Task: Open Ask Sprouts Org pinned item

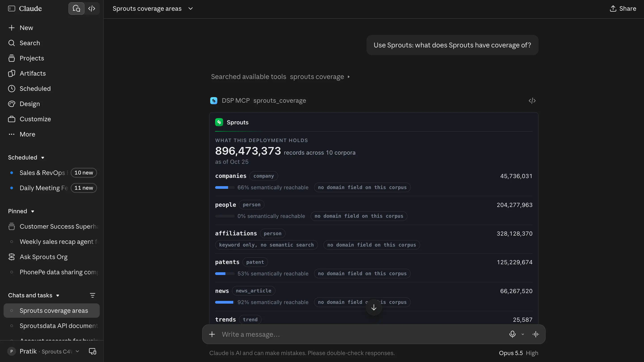Action: tap(51, 257)
